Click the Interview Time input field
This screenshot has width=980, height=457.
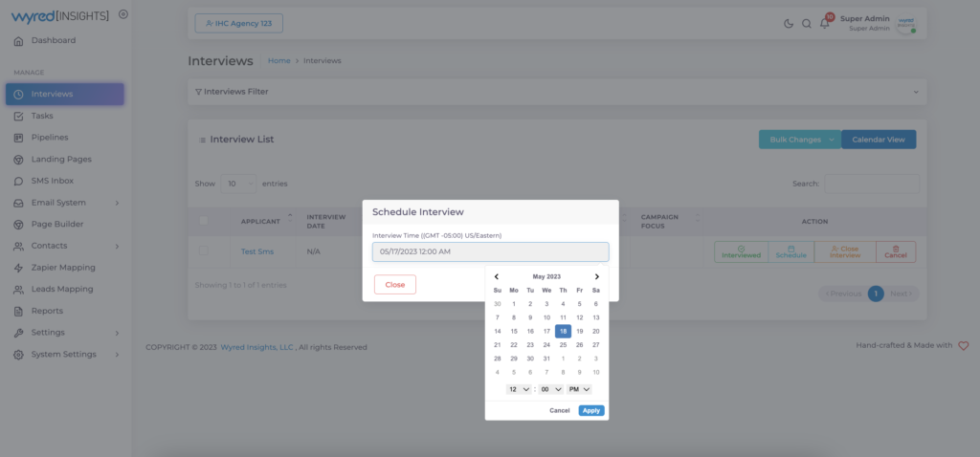point(491,251)
